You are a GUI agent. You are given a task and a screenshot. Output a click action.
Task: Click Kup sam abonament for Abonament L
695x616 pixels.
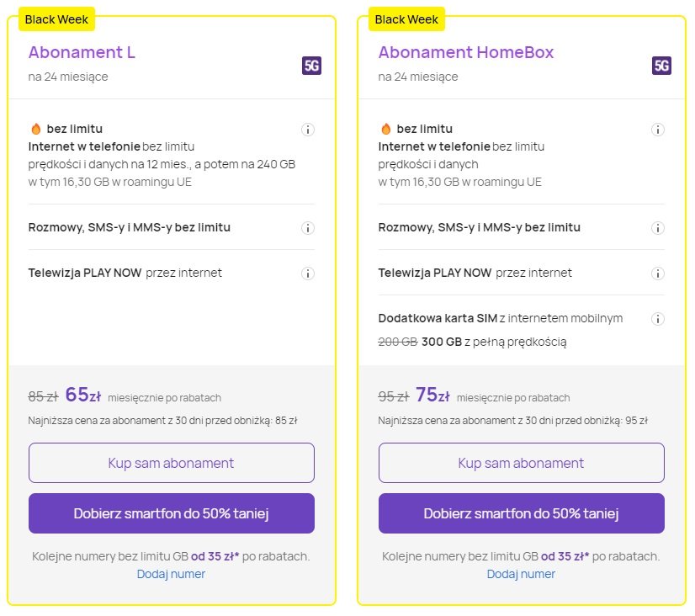(x=172, y=463)
